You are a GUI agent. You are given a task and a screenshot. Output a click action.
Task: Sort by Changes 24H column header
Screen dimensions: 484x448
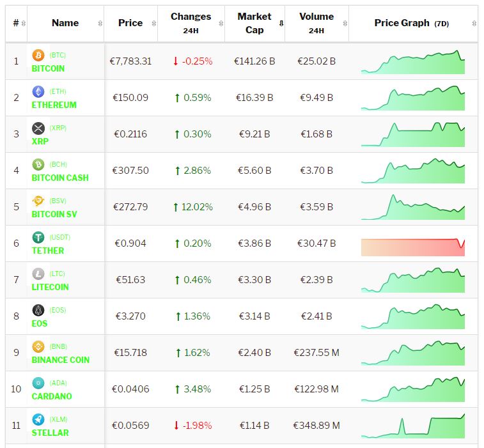click(x=191, y=23)
